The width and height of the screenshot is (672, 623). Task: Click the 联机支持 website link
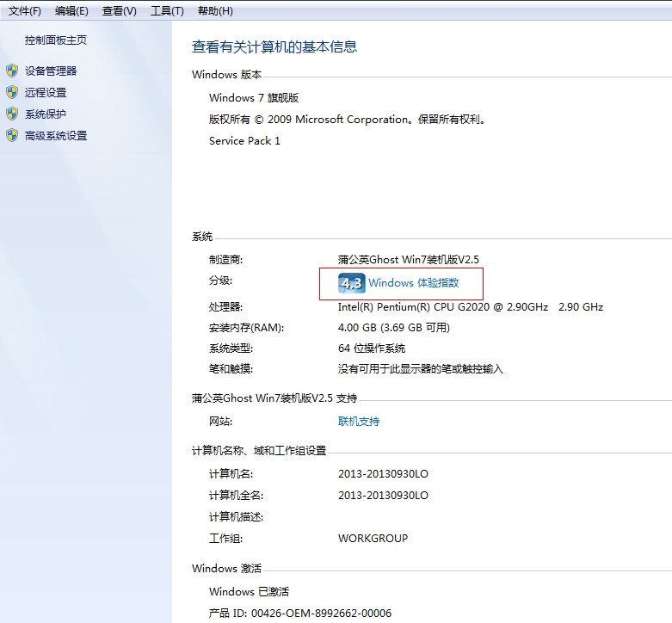coord(359,422)
